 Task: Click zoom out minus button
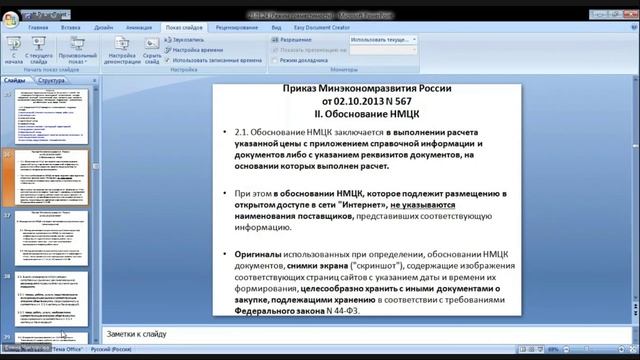(x=566, y=349)
